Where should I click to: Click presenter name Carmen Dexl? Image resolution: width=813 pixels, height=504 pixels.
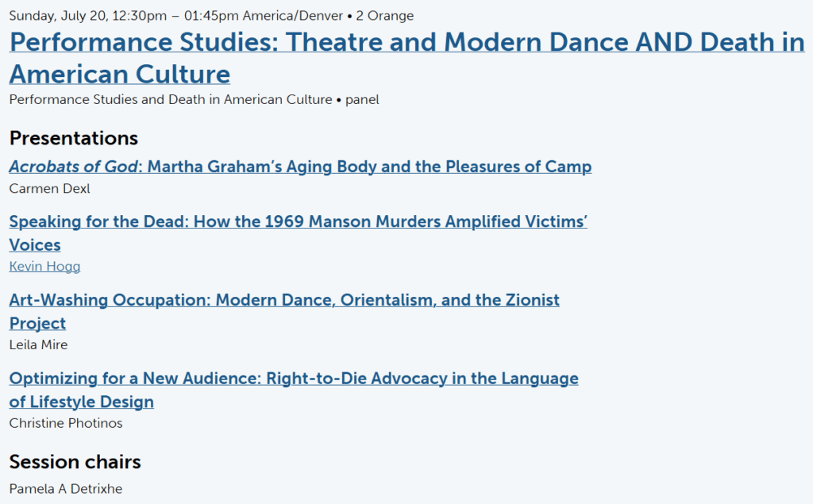pos(49,189)
